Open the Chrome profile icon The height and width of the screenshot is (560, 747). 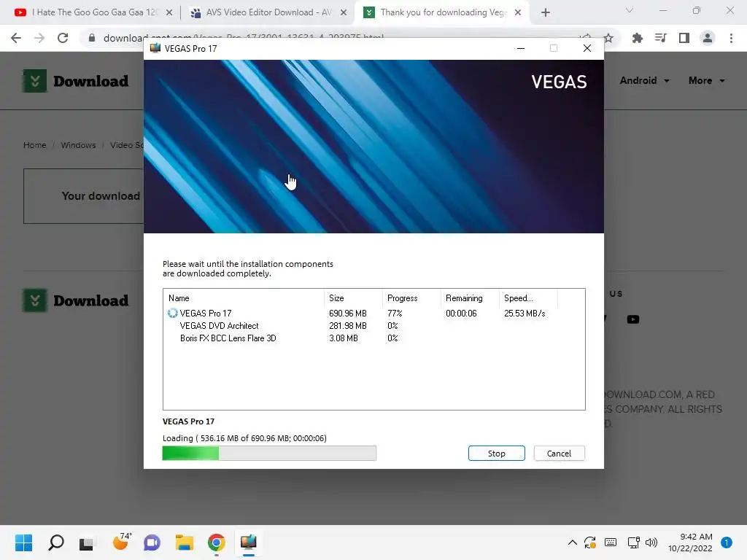(708, 38)
